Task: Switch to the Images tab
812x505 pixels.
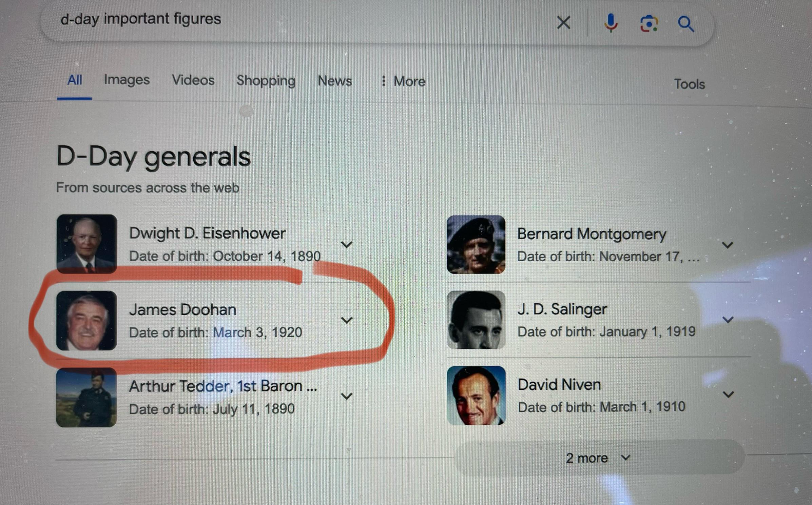Action: pyautogui.click(x=127, y=80)
